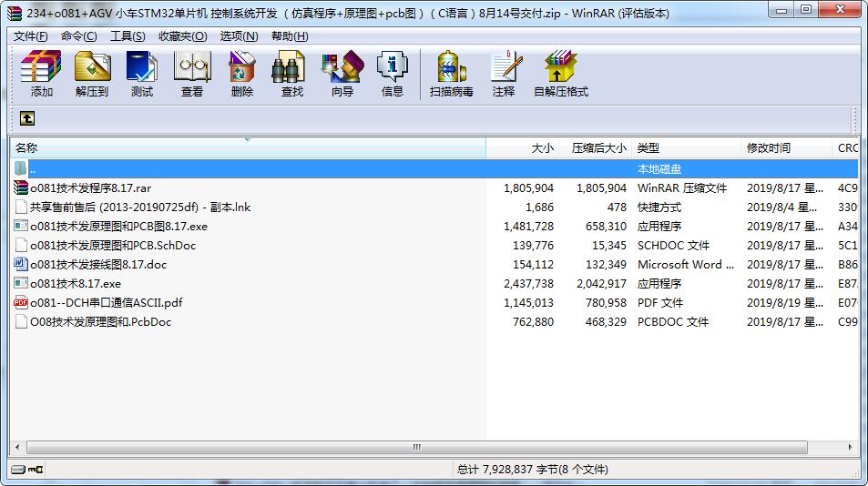Click the parent folder icon in '..' row
This screenshot has height=486, width=868.
(21, 168)
